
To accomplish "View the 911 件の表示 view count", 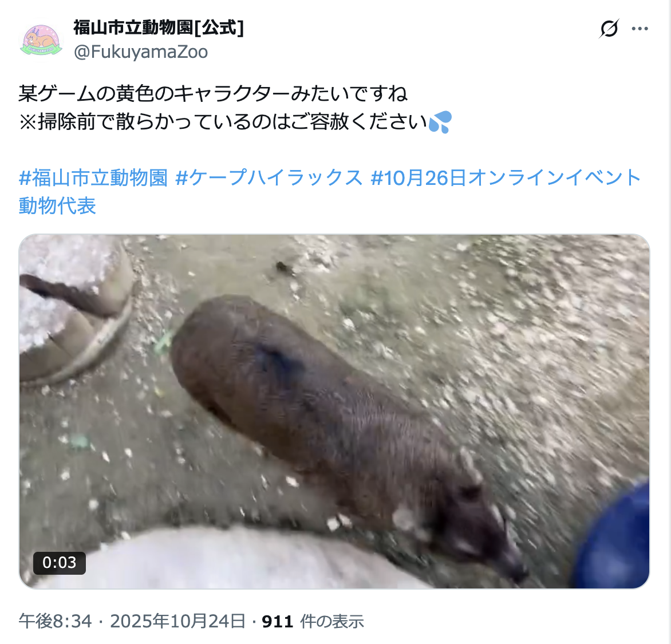I will (x=313, y=621).
